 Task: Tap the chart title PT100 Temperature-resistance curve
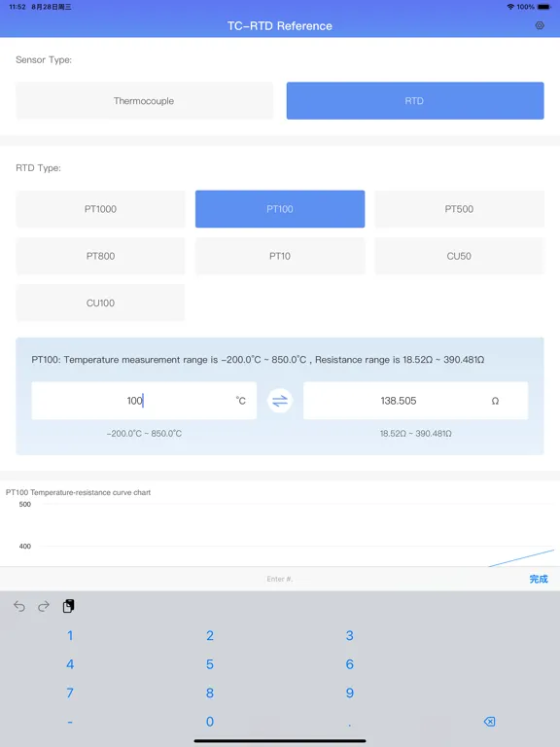(x=78, y=492)
